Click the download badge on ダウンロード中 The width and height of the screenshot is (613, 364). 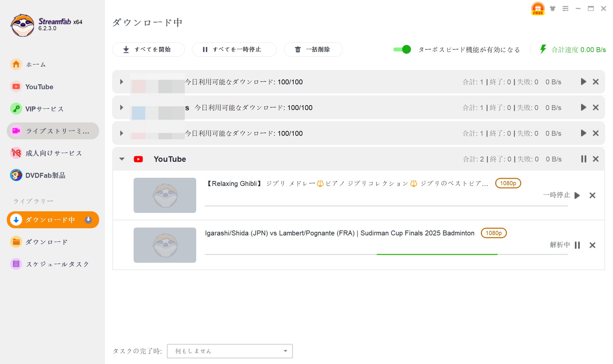pyautogui.click(x=88, y=220)
